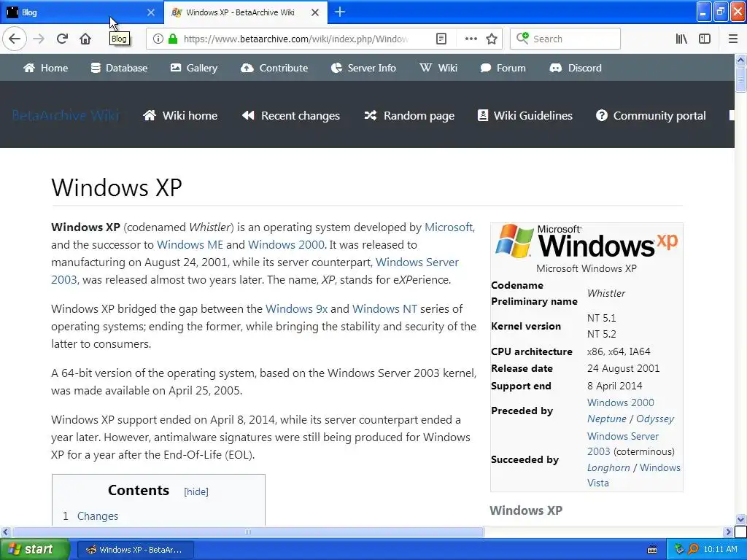The image size is (747, 560).
Task: Open the Contribute nav item
Action: tap(274, 68)
